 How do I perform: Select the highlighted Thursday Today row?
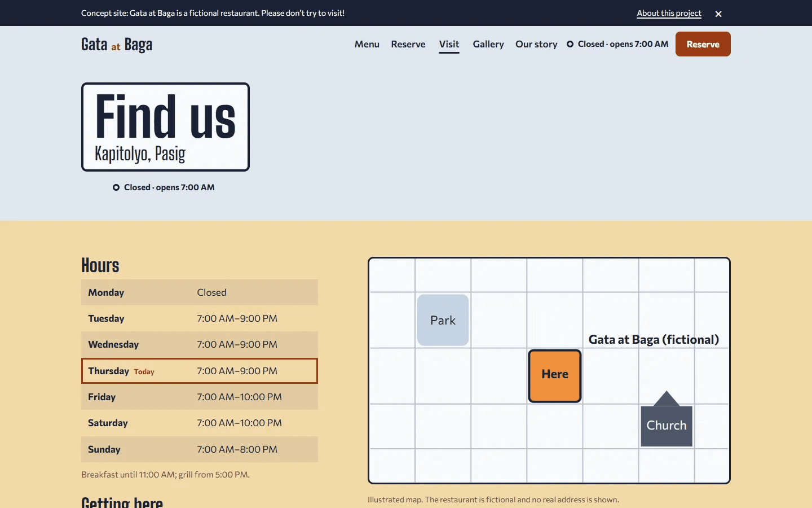click(200, 371)
